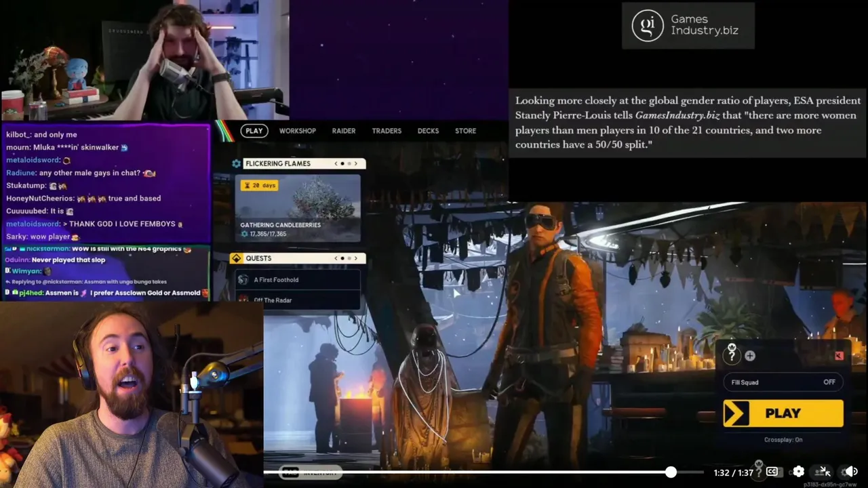The height and width of the screenshot is (488, 868).
Task: Toggle the Fill Squad OFF switch
Action: 783,382
